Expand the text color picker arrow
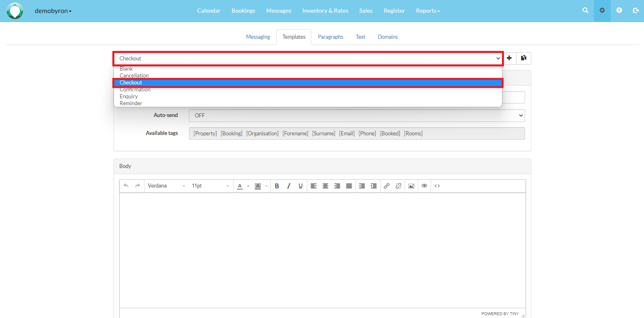The height and width of the screenshot is (318, 644). point(248,186)
